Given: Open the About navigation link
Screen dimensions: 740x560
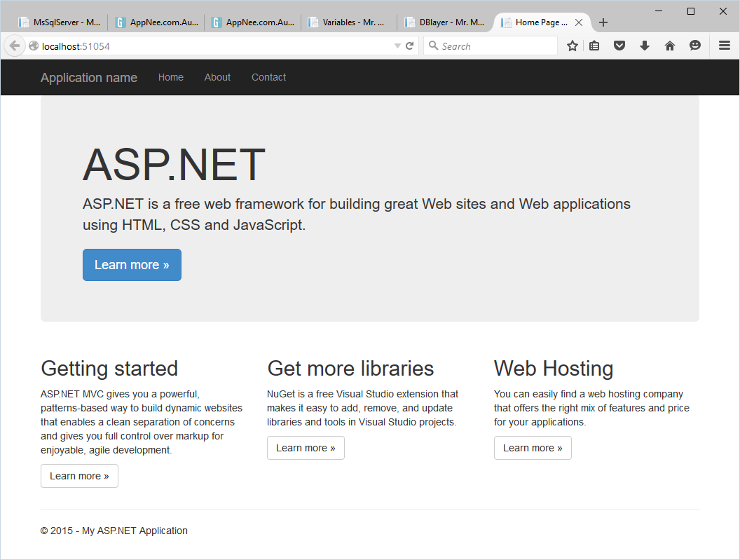Looking at the screenshot, I should pyautogui.click(x=217, y=77).
